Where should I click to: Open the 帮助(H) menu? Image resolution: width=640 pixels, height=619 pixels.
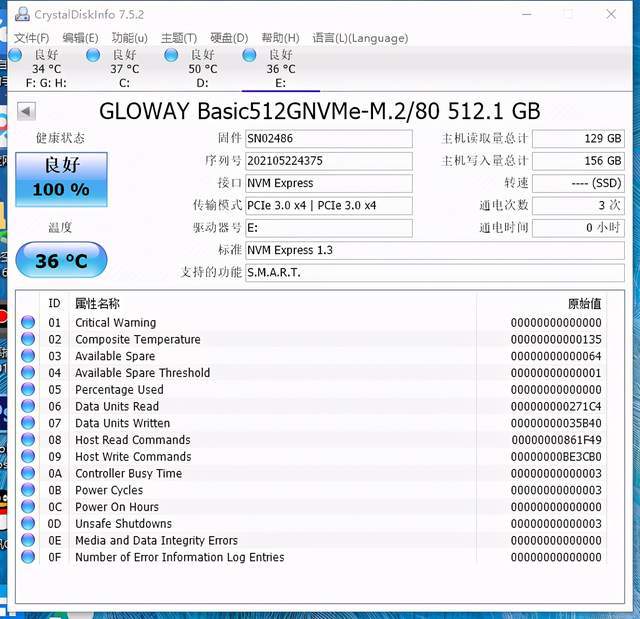pyautogui.click(x=280, y=38)
